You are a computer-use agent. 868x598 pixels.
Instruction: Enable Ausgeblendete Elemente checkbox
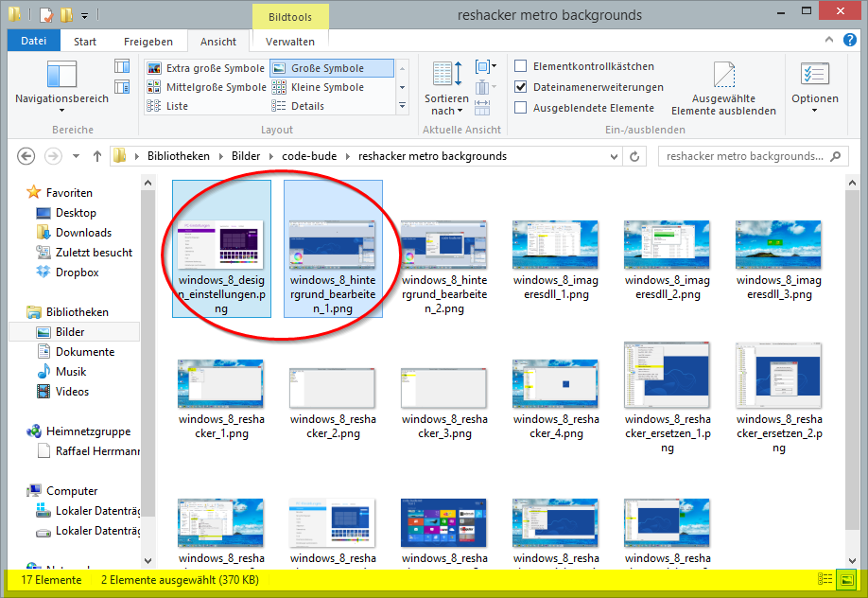tap(520, 108)
